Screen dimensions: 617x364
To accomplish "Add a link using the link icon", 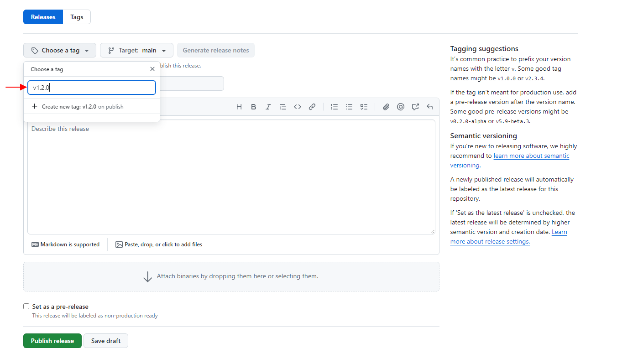I will point(312,107).
